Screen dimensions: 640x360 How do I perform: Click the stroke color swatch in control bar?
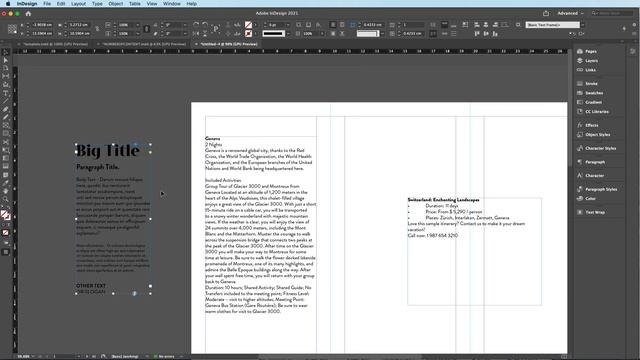248,33
